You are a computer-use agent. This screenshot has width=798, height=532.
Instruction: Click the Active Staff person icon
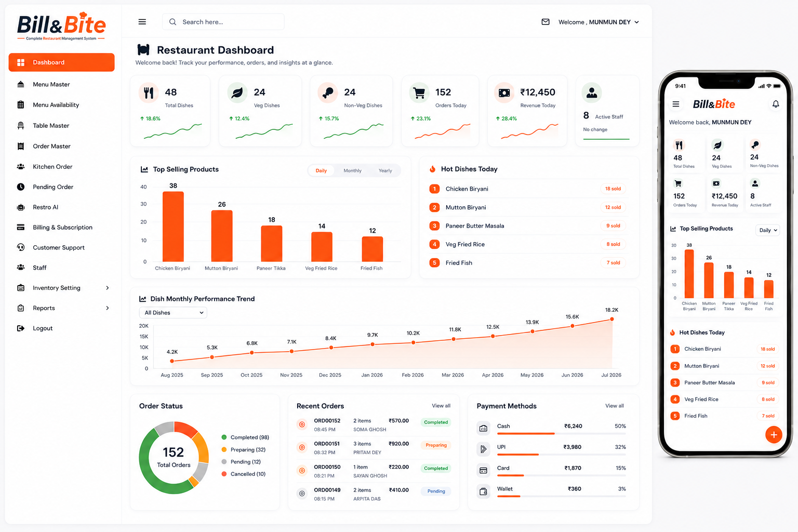592,93
